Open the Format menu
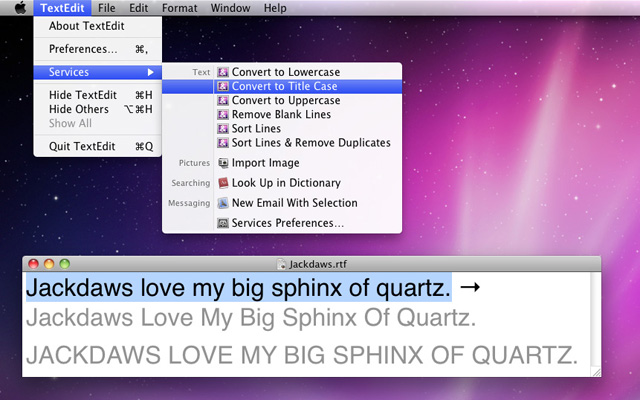 click(x=179, y=8)
